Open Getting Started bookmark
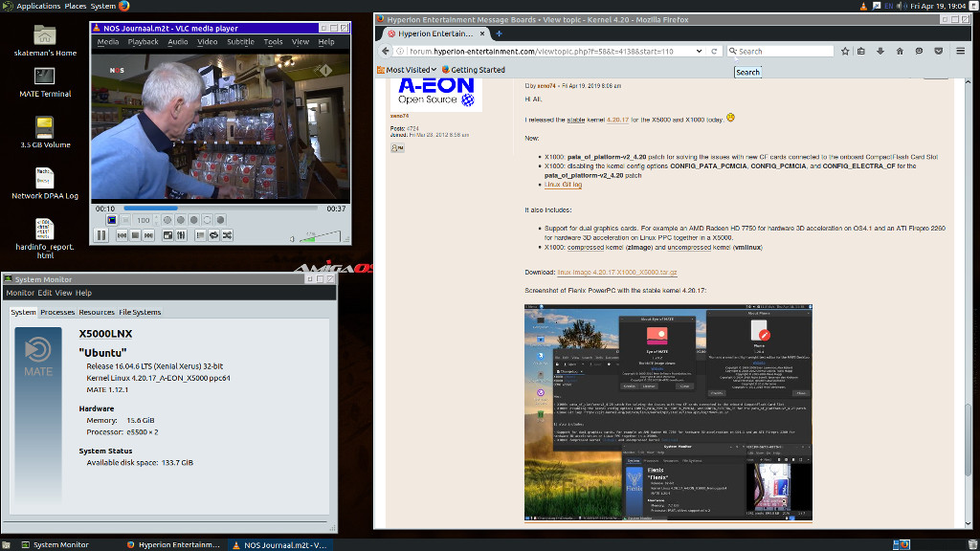 pyautogui.click(x=473, y=70)
